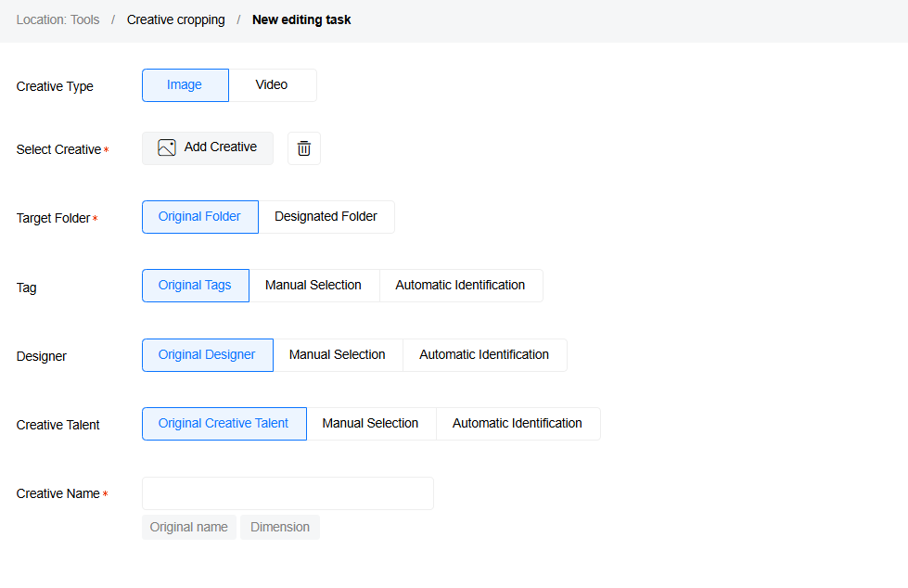Select Automatic Identification in Creative Talent row
Image resolution: width=908 pixels, height=588 pixels.
click(518, 424)
